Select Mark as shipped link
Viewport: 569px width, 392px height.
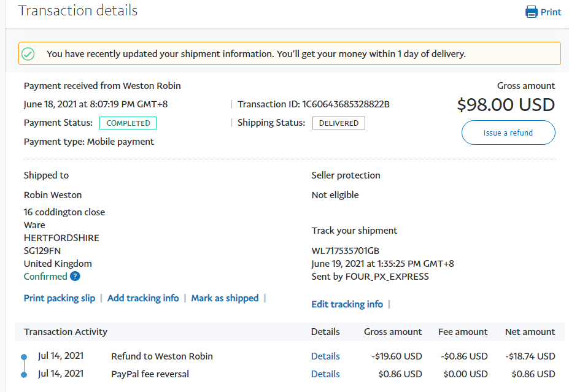[225, 298]
